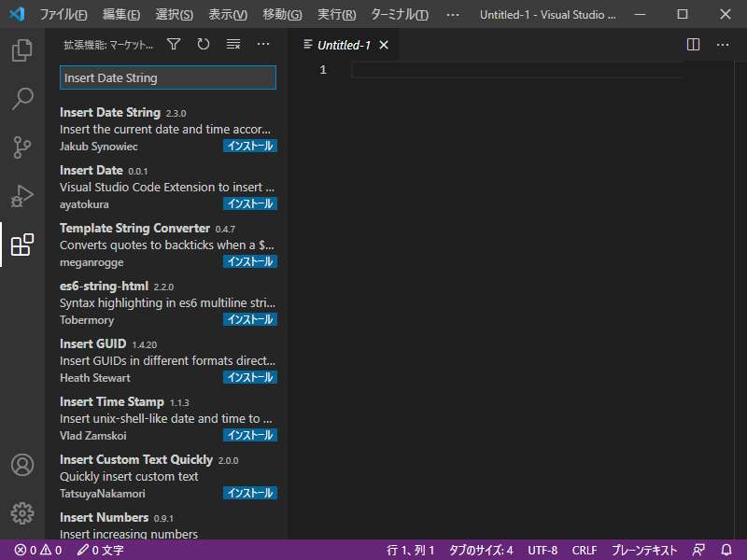Screen dimensions: 747x560
Task: Open the Explorer view in activity bar
Action: click(x=21, y=50)
